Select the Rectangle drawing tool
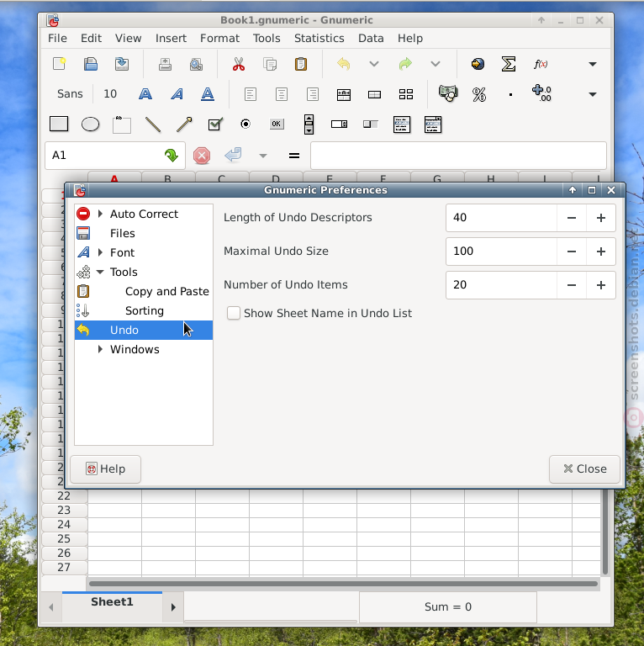Image resolution: width=644 pixels, height=646 pixels. [59, 124]
